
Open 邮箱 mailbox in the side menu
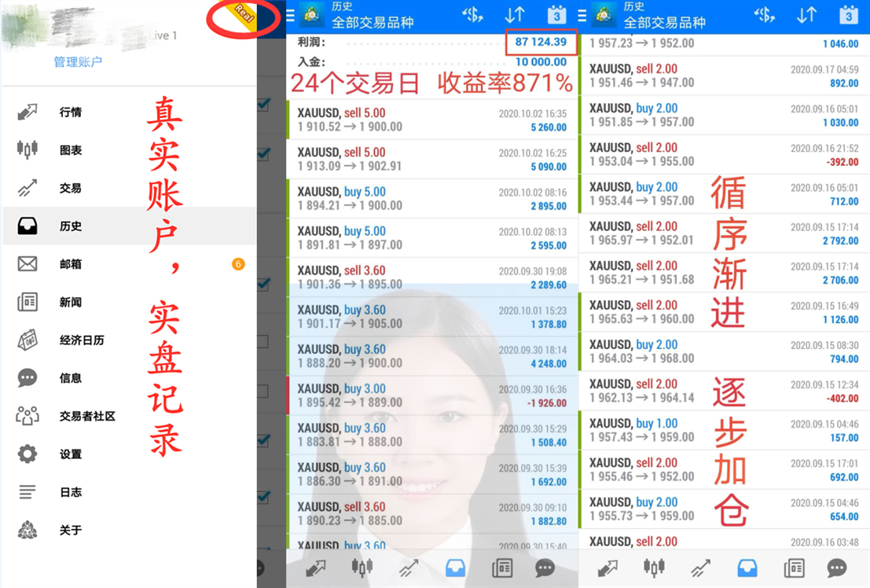tap(129, 264)
